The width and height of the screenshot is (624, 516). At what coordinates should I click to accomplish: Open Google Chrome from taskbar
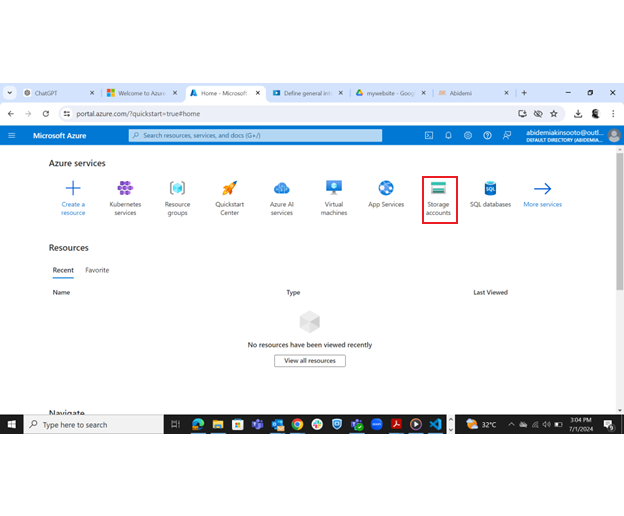pyautogui.click(x=297, y=424)
